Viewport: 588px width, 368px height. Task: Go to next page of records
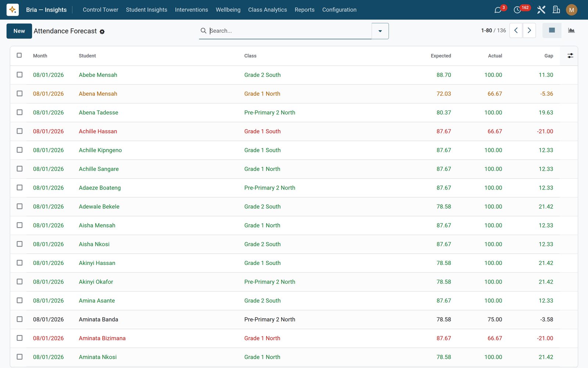[x=529, y=31]
